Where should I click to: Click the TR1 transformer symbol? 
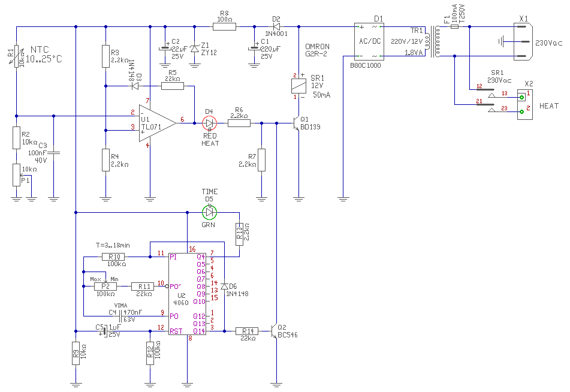pyautogui.click(x=432, y=41)
